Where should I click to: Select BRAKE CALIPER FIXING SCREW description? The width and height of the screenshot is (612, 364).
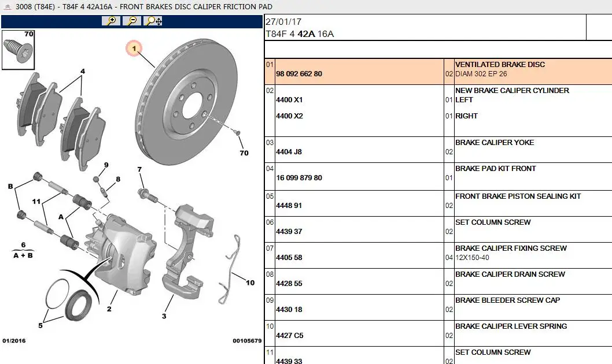(511, 248)
